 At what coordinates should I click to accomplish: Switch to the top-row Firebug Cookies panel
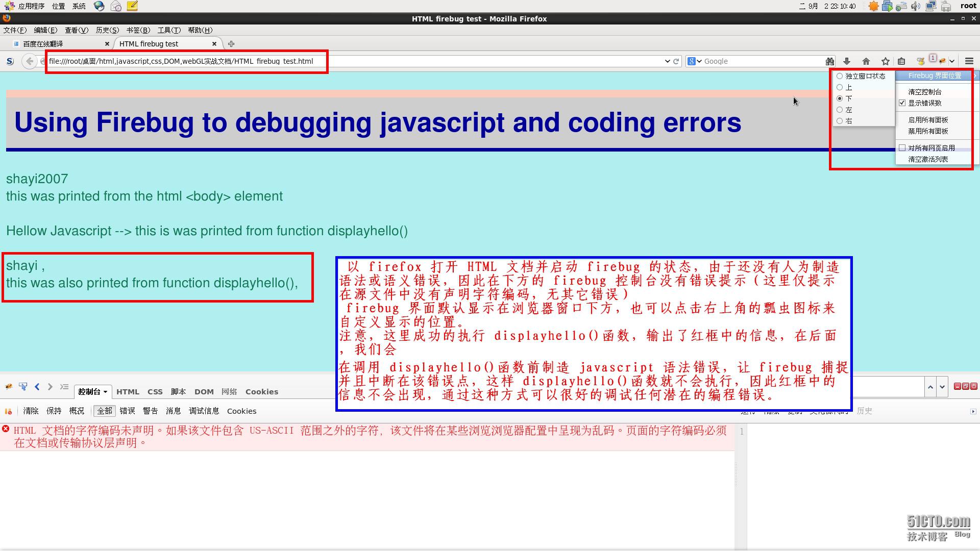[262, 392]
